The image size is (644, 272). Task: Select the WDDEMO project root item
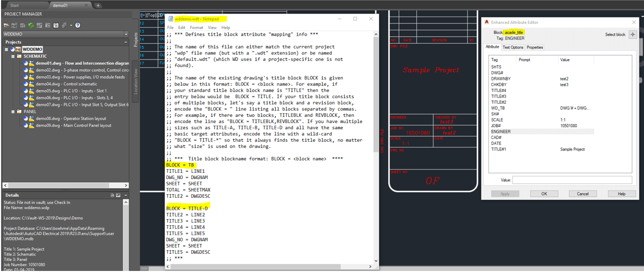pos(33,49)
